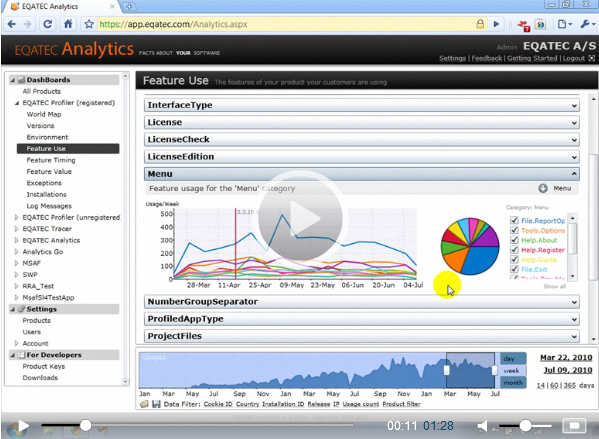Click the video volume slider knob
Image resolution: width=599 pixels, height=439 pixels.
pyautogui.click(x=526, y=426)
